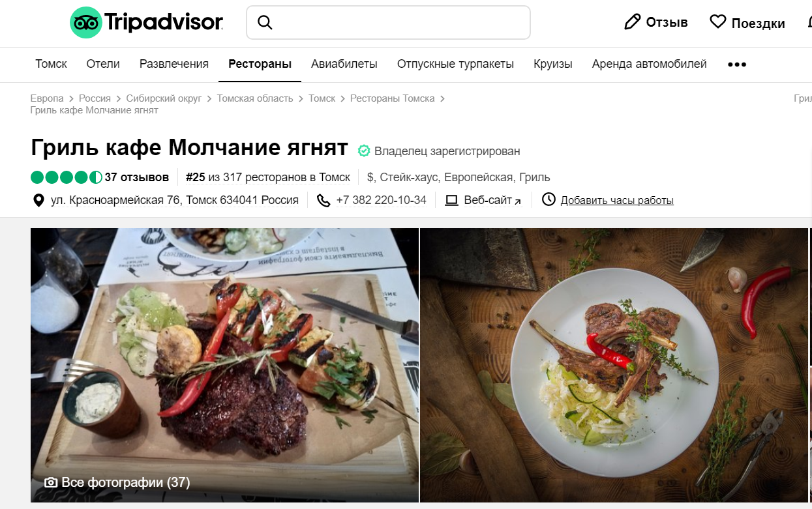The image size is (812, 509).
Task: Click the clock icon for opening hours
Action: point(549,199)
